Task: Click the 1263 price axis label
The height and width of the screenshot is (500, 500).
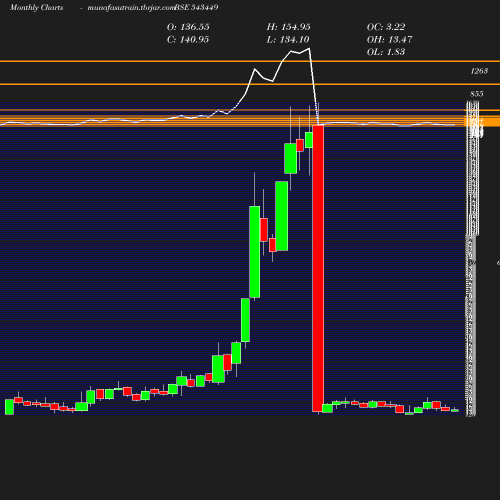Action: (479, 71)
